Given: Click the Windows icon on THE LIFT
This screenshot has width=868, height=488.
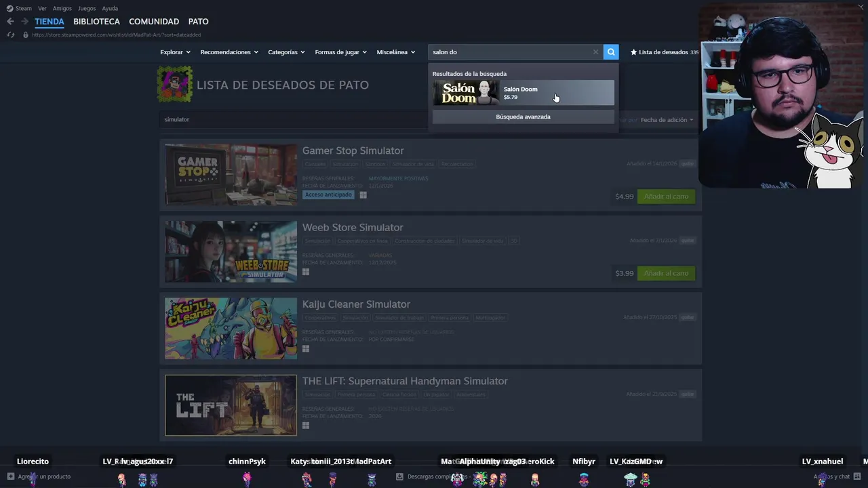Looking at the screenshot, I should coord(306,425).
